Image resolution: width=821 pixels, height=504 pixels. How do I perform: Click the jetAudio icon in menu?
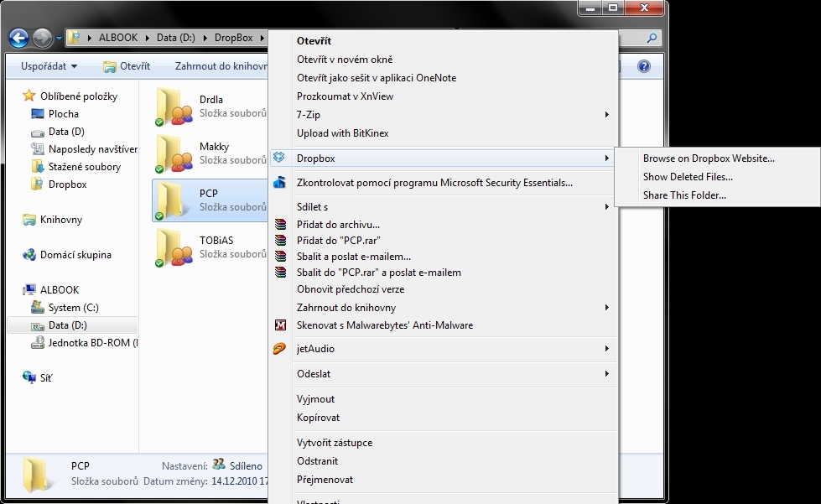point(279,349)
